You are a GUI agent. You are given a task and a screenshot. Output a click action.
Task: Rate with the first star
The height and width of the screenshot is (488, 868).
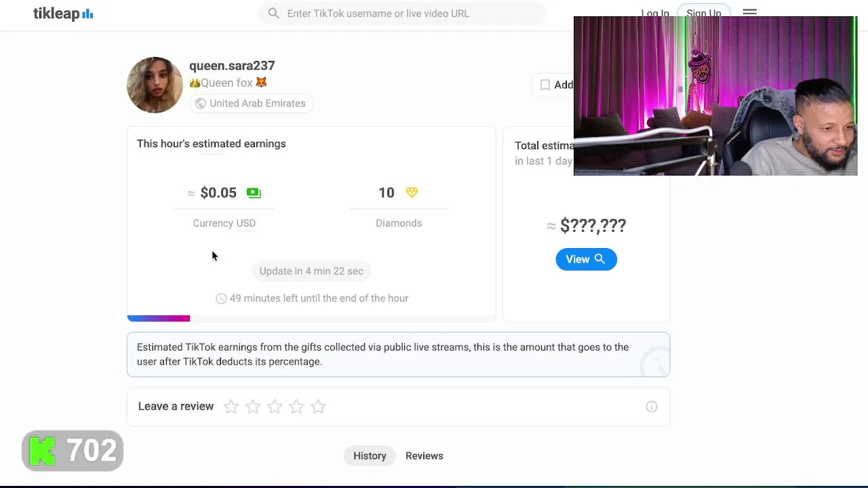pyautogui.click(x=231, y=407)
